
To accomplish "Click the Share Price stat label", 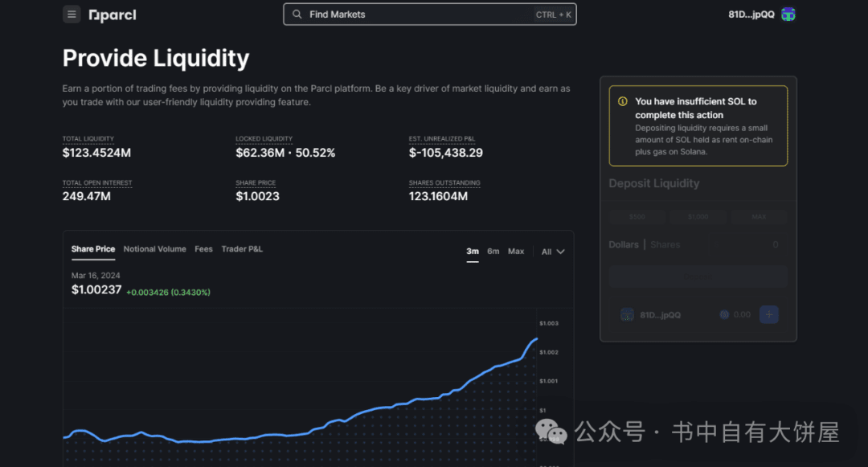I will (256, 183).
